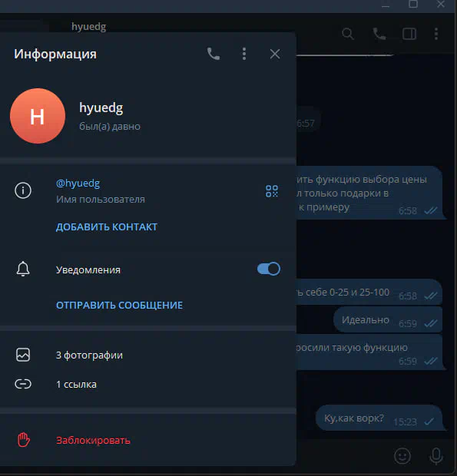Click the shared link chain icon
Viewport: 457px width, 476px height.
(x=23, y=384)
